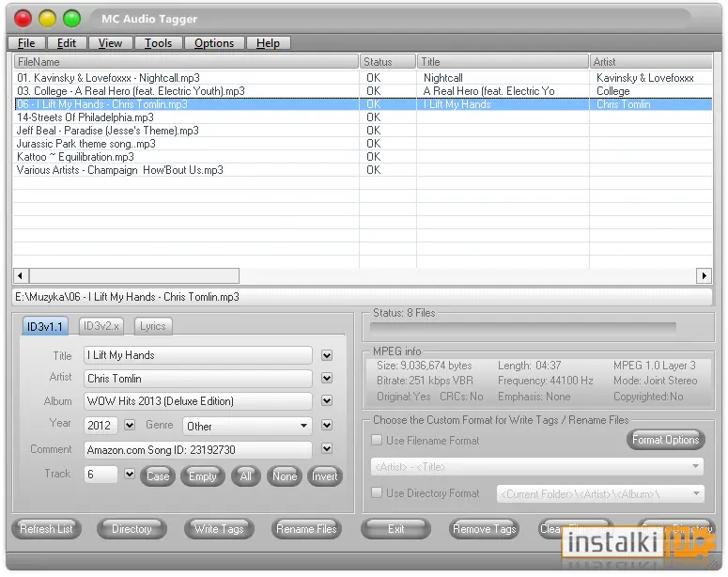Click the Case button
The height and width of the screenshot is (577, 728).
(158, 476)
